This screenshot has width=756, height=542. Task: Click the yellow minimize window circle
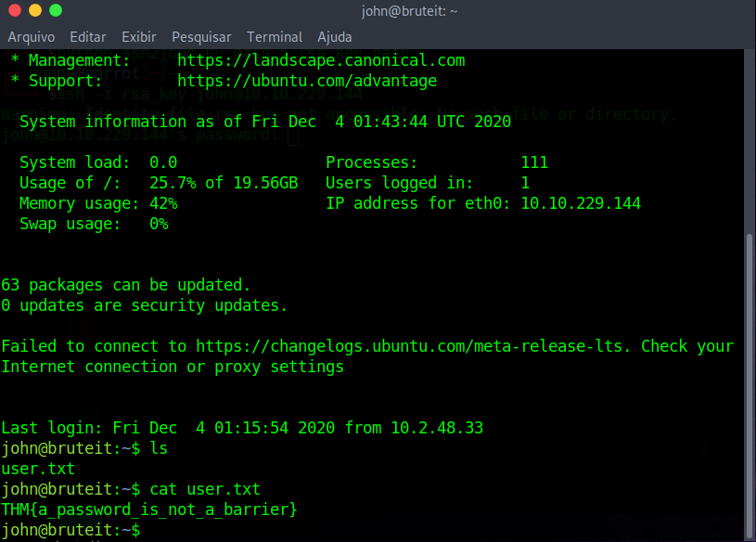pyautogui.click(x=35, y=10)
